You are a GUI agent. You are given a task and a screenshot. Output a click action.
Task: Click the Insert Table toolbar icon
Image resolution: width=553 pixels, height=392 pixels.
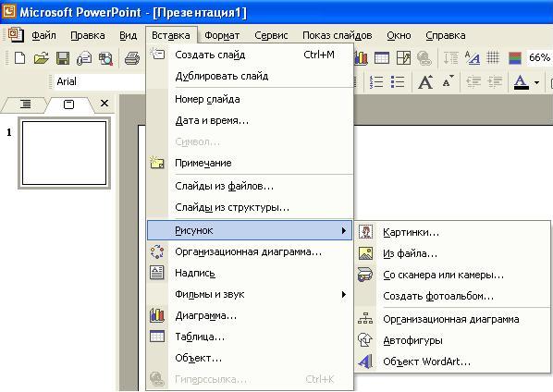pyautogui.click(x=382, y=58)
